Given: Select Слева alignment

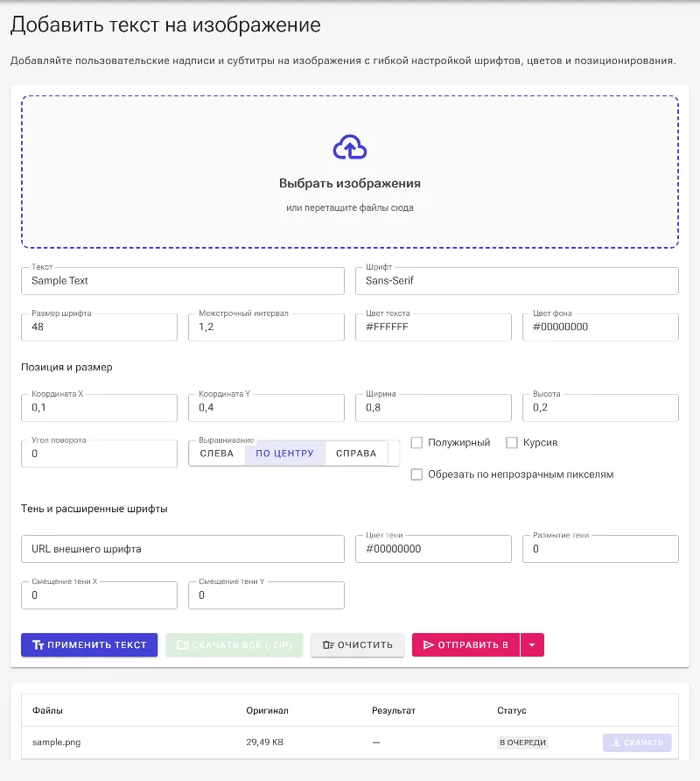Looking at the screenshot, I should click(x=217, y=454).
